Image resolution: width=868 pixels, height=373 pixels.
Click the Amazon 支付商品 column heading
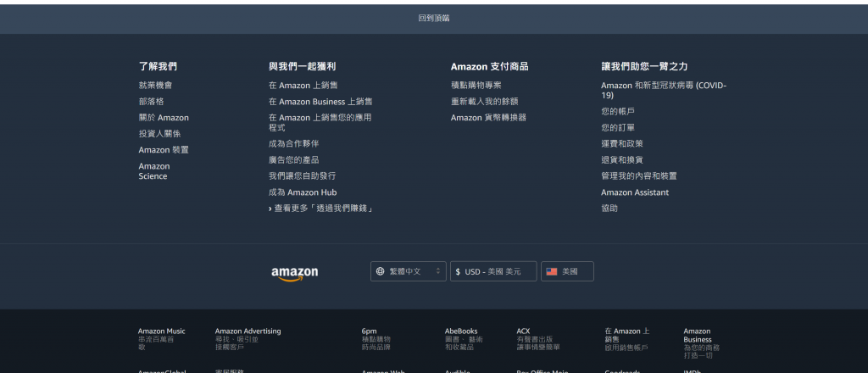(x=489, y=66)
